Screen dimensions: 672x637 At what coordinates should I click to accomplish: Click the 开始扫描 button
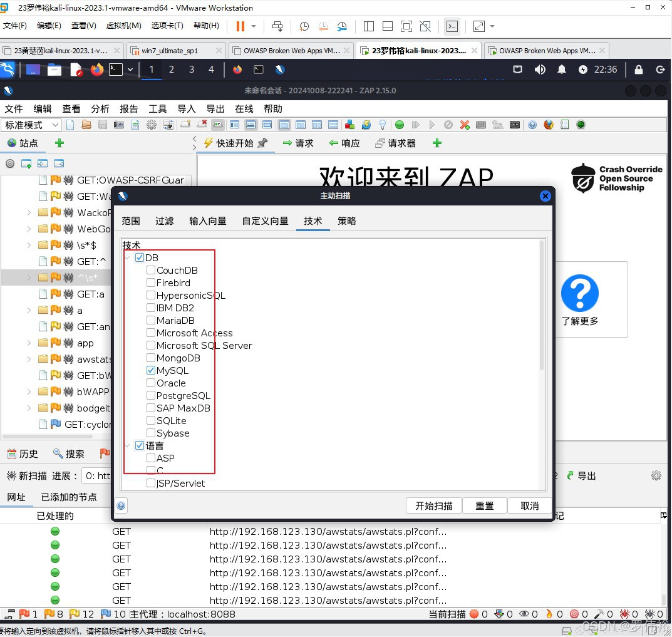pos(434,506)
